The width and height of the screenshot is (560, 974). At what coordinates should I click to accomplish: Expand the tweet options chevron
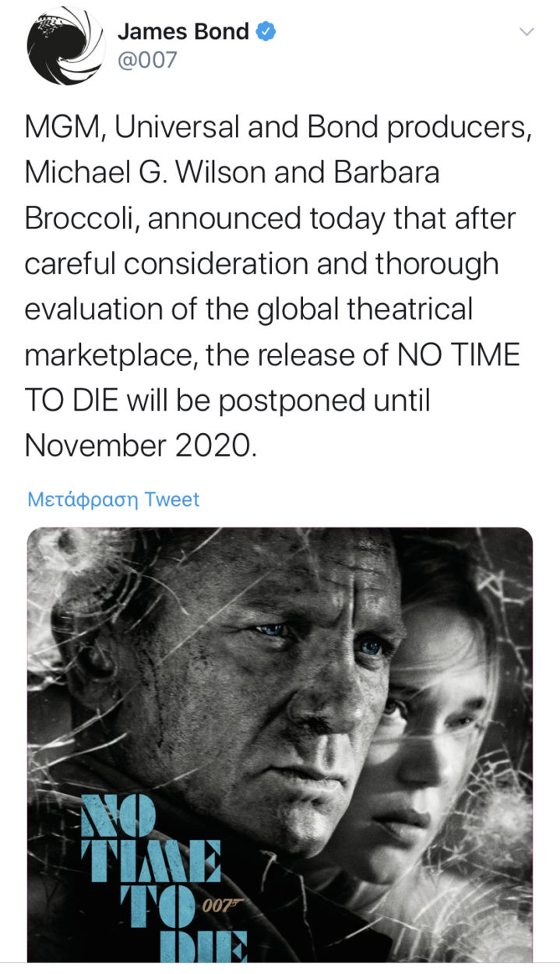coord(527,32)
